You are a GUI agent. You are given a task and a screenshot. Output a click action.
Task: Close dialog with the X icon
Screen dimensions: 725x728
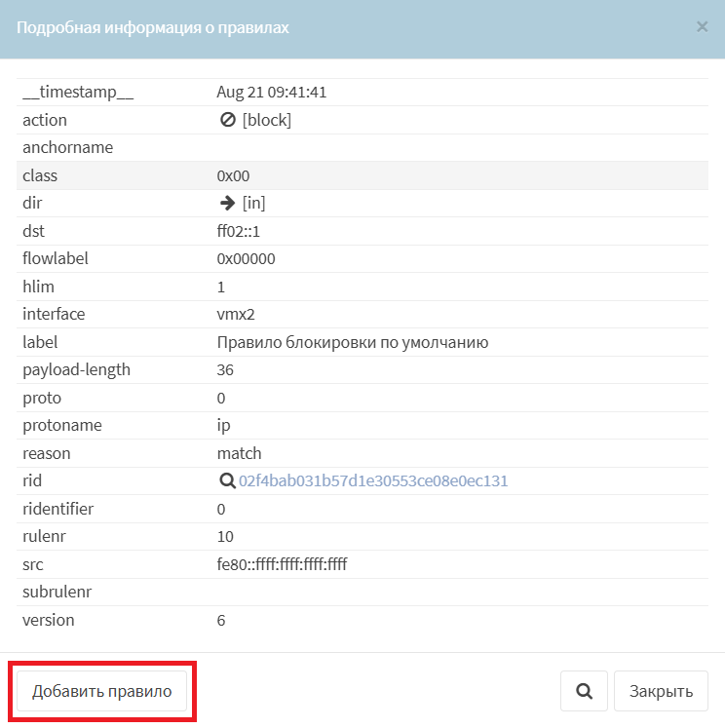[702, 27]
